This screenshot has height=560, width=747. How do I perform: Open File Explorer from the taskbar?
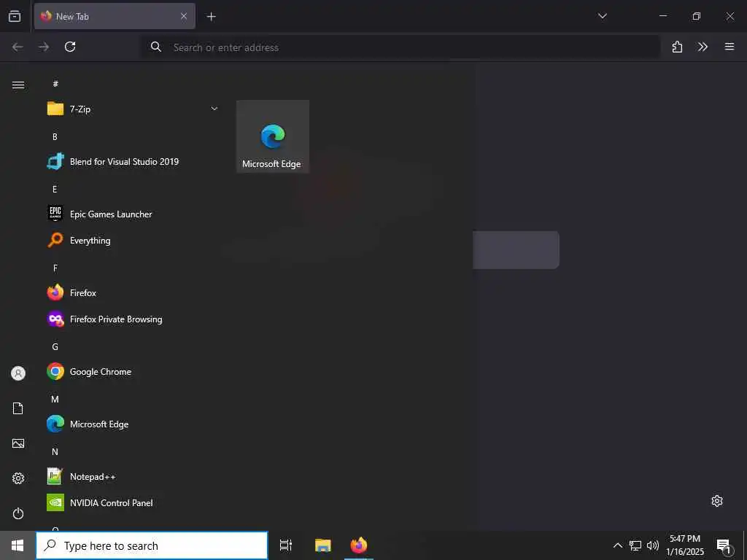coord(322,545)
